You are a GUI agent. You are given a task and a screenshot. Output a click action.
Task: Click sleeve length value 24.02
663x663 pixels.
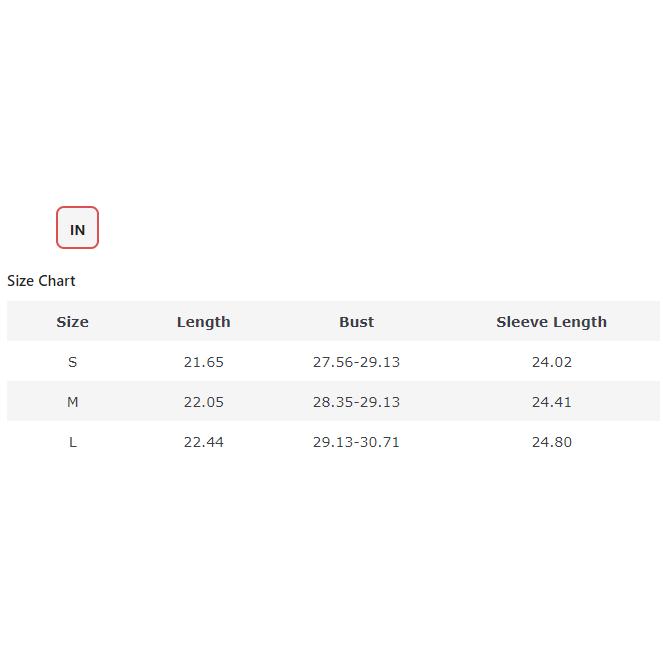pyautogui.click(x=551, y=362)
